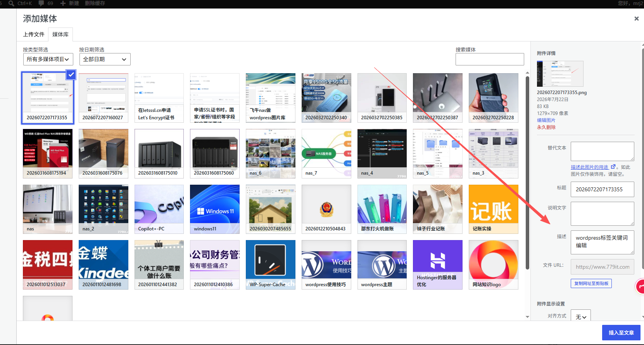Select the 记账实操 thumbnail

tap(494, 209)
